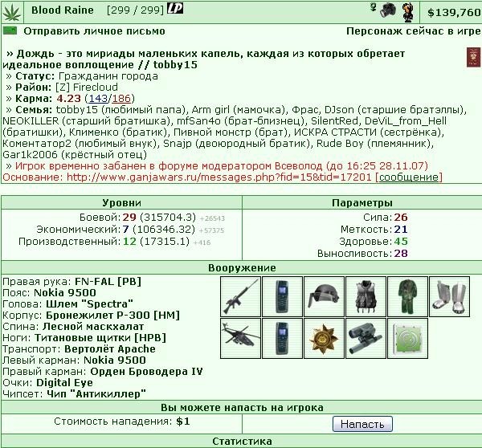Viewport: 482px width, 448px height.
Task: Click the Напасть button
Action: click(x=362, y=424)
